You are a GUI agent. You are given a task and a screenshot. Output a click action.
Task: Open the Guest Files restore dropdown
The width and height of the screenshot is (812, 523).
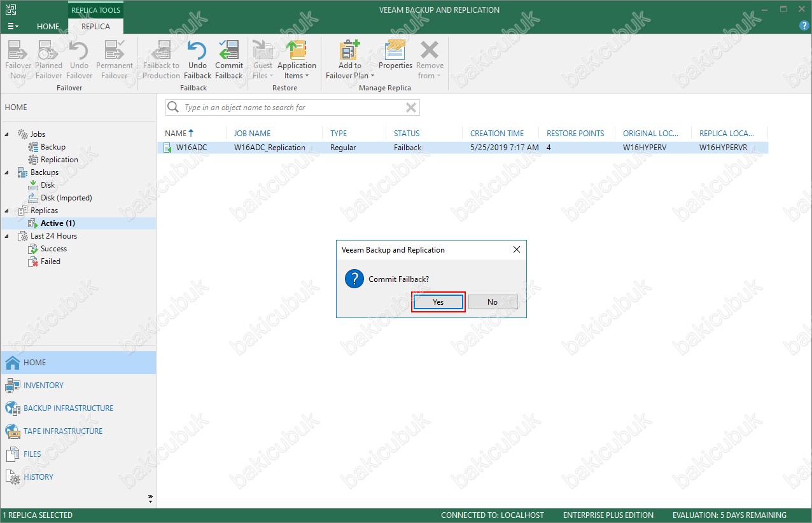[263, 59]
